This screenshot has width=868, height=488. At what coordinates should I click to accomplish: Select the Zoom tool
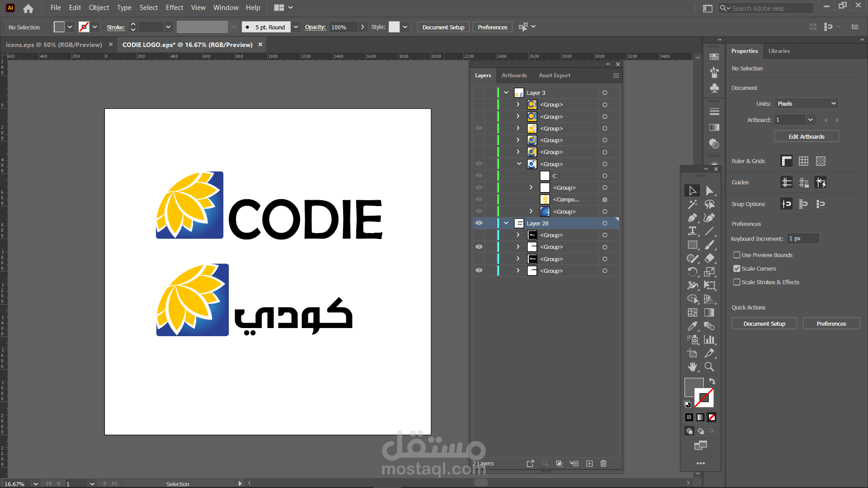coord(709,367)
